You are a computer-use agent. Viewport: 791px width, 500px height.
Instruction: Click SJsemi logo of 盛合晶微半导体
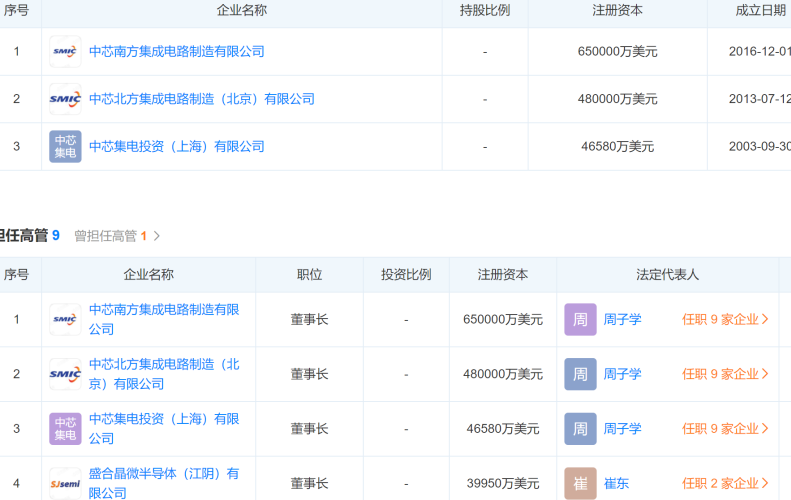[65, 483]
